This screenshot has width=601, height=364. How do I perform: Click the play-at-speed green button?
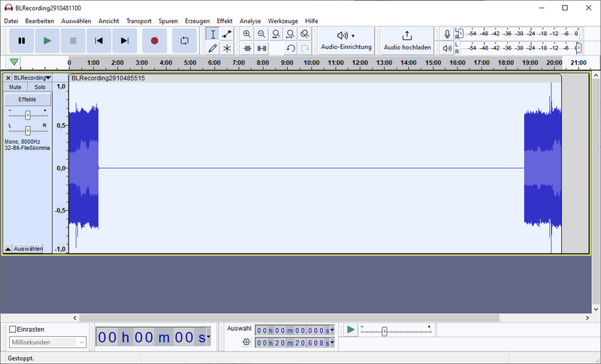tap(350, 329)
